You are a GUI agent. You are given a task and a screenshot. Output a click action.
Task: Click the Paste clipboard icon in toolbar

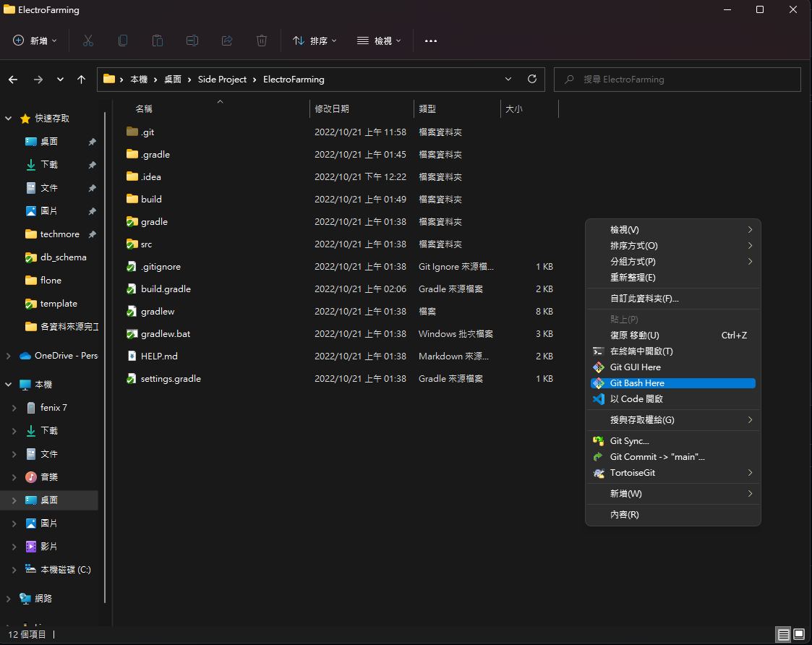point(158,40)
